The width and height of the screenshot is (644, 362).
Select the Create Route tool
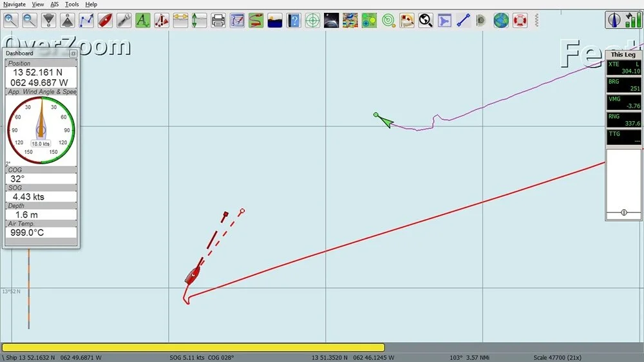click(86, 20)
